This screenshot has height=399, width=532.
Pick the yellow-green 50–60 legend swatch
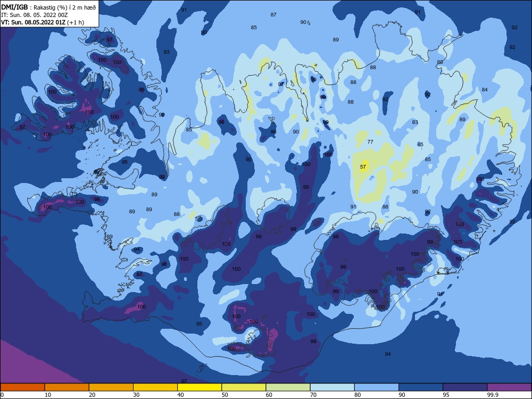(x=244, y=387)
